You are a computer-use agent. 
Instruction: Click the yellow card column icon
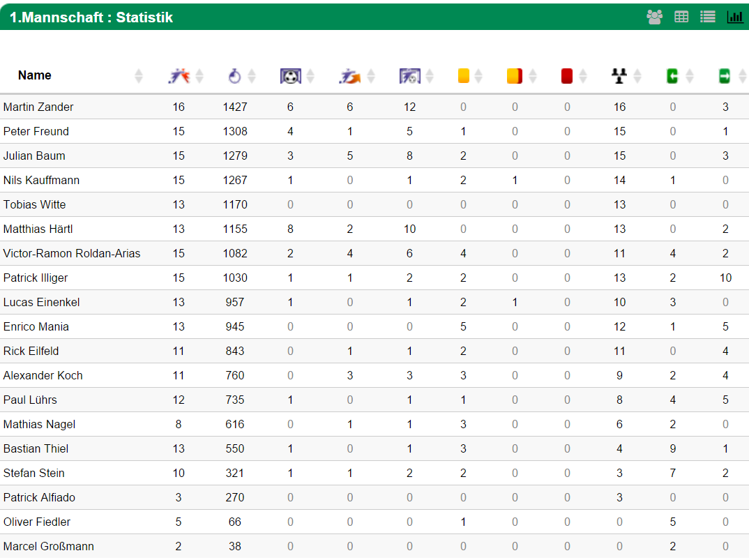click(x=463, y=76)
